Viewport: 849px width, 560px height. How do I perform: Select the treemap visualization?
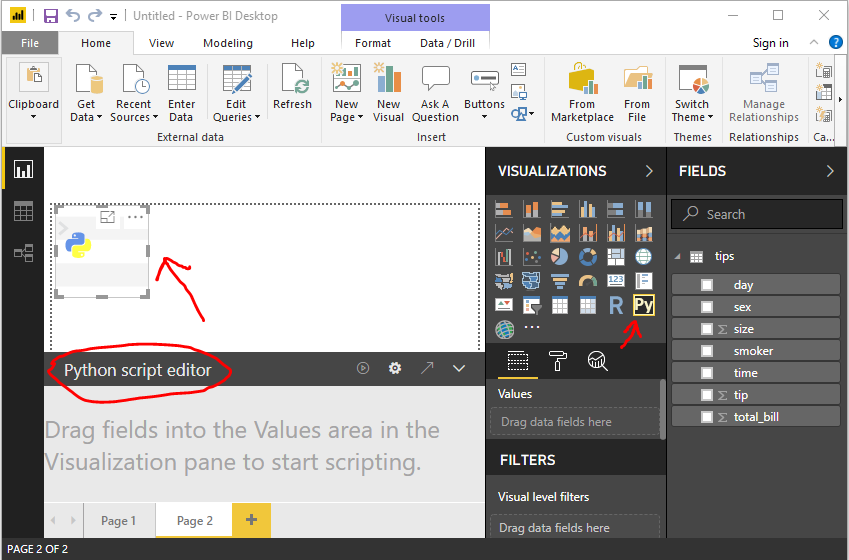[x=616, y=257]
